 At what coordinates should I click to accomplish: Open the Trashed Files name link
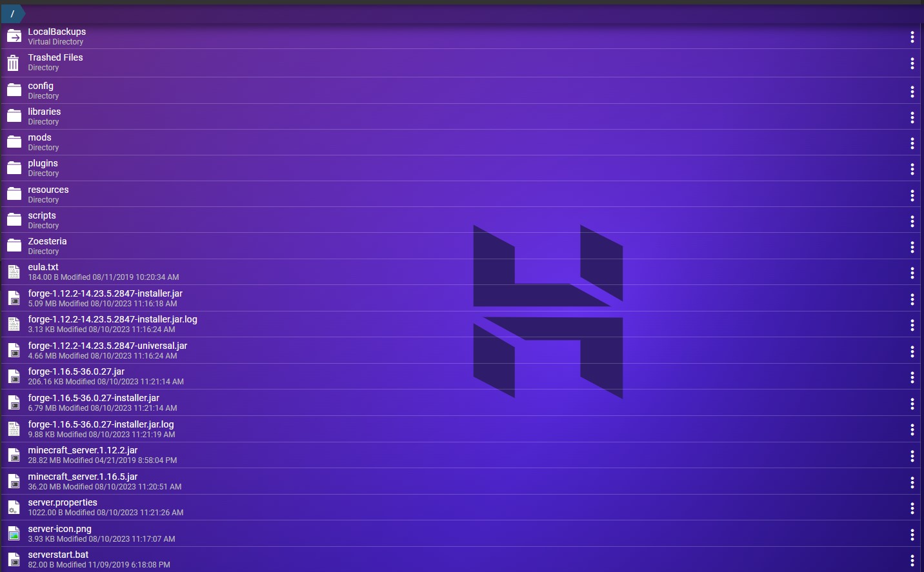55,57
